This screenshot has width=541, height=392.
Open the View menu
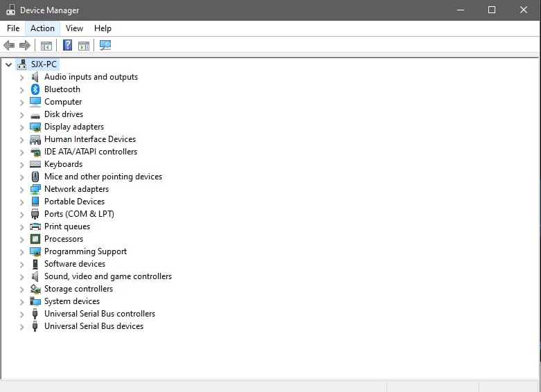(x=74, y=28)
